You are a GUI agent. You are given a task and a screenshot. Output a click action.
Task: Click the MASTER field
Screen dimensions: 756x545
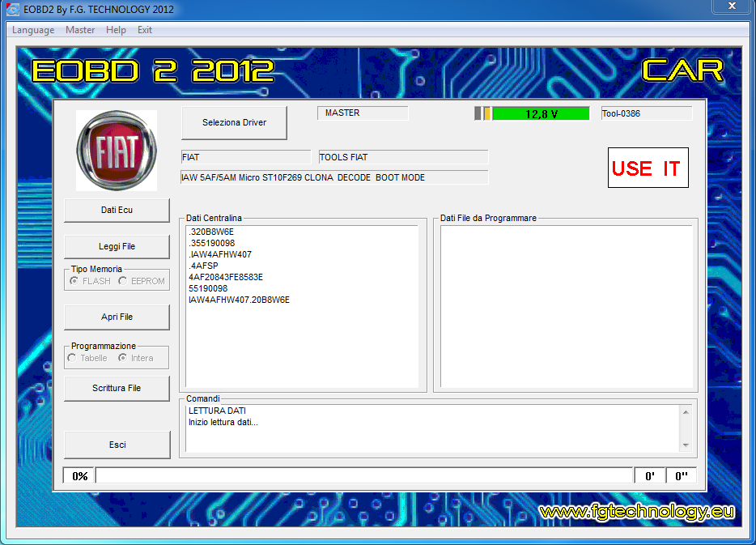(x=363, y=113)
